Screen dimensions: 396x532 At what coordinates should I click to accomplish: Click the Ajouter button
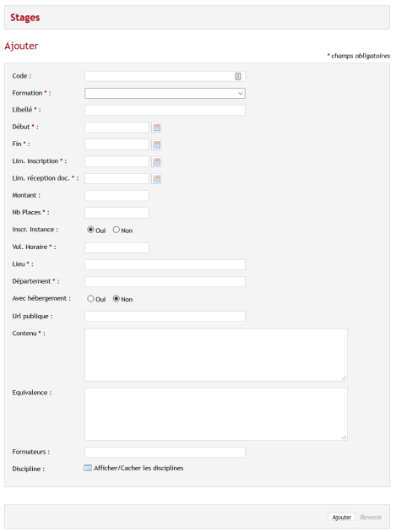point(341,517)
